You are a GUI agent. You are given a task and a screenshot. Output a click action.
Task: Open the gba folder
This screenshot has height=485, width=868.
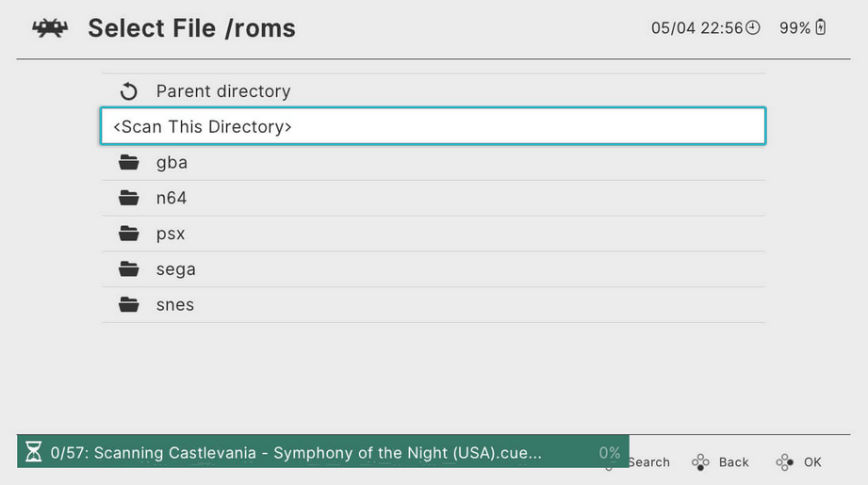[433, 163]
